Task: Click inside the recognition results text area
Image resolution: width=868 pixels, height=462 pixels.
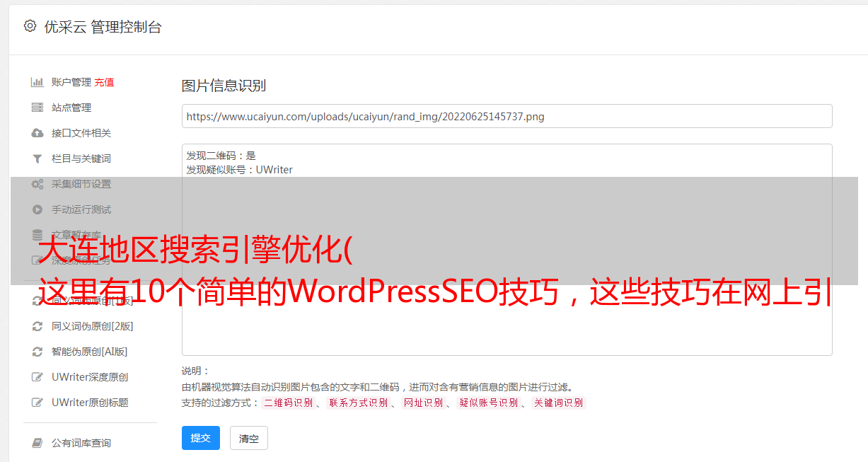Action: pos(507,249)
